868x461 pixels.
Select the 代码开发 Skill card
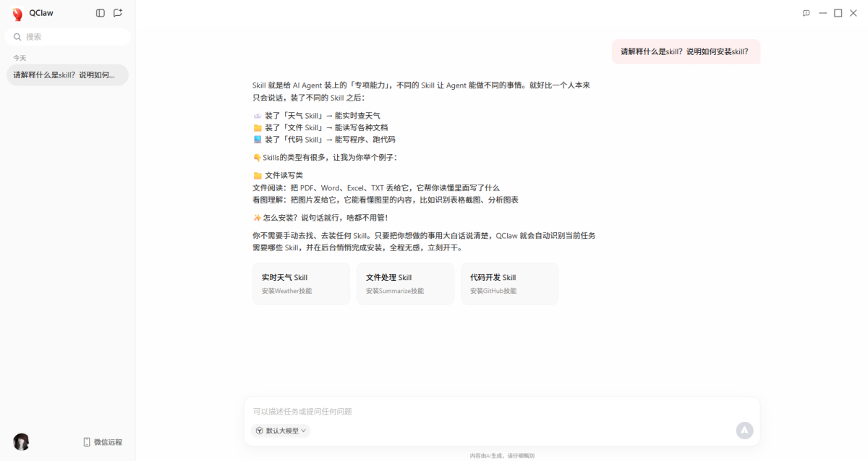[x=509, y=283]
